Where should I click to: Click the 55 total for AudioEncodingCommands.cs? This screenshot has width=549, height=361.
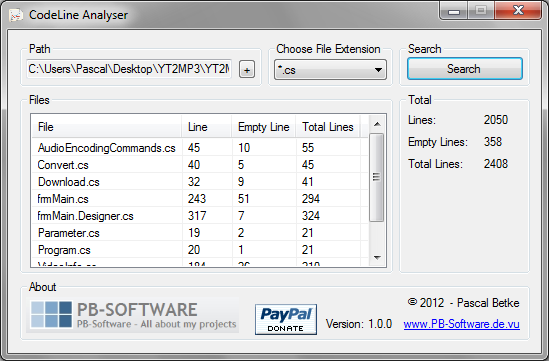point(308,148)
